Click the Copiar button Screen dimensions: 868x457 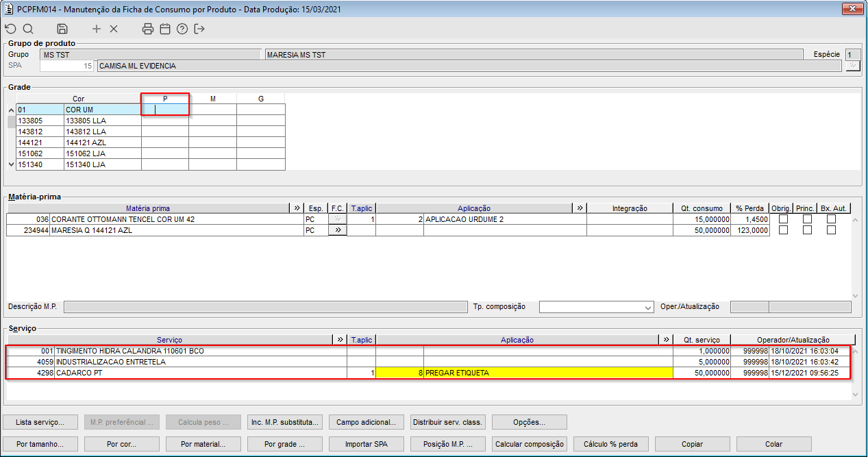tap(693, 444)
